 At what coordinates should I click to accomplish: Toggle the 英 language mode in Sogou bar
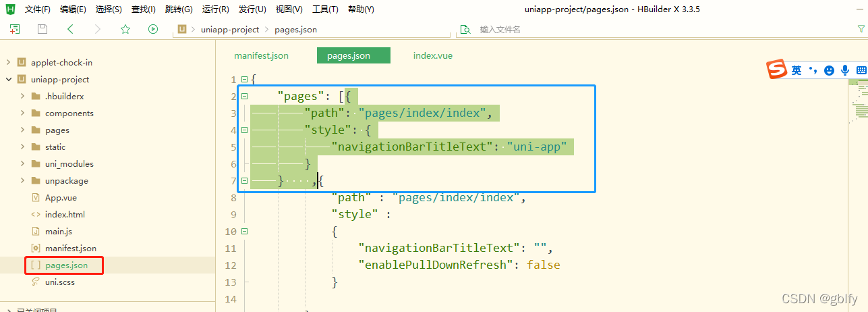pyautogui.click(x=797, y=70)
